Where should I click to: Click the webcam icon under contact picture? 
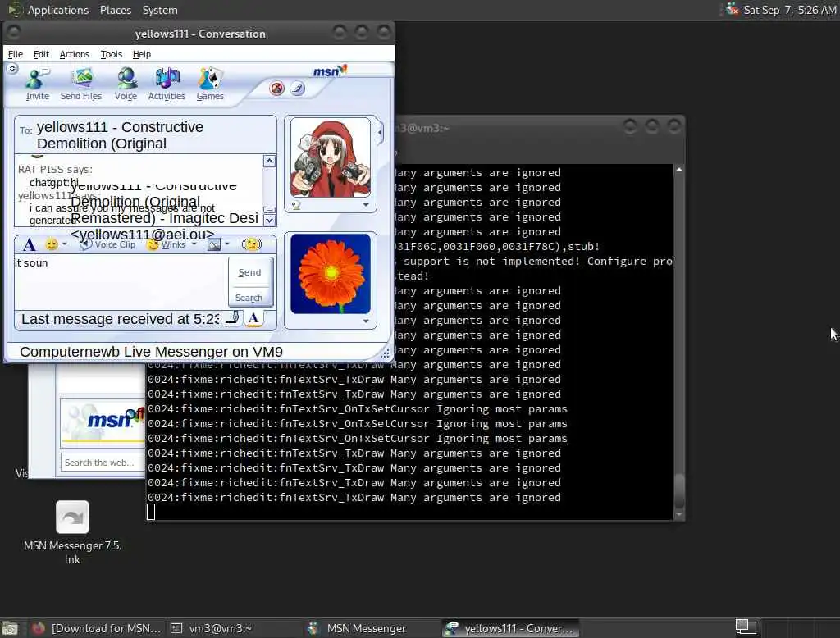[296, 205]
